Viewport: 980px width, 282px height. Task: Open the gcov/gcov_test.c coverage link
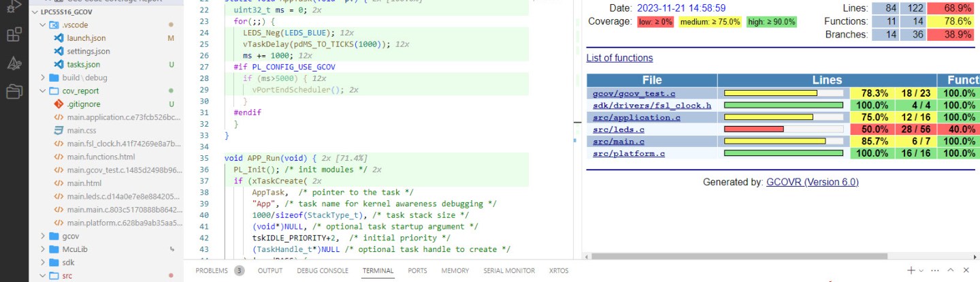point(634,93)
